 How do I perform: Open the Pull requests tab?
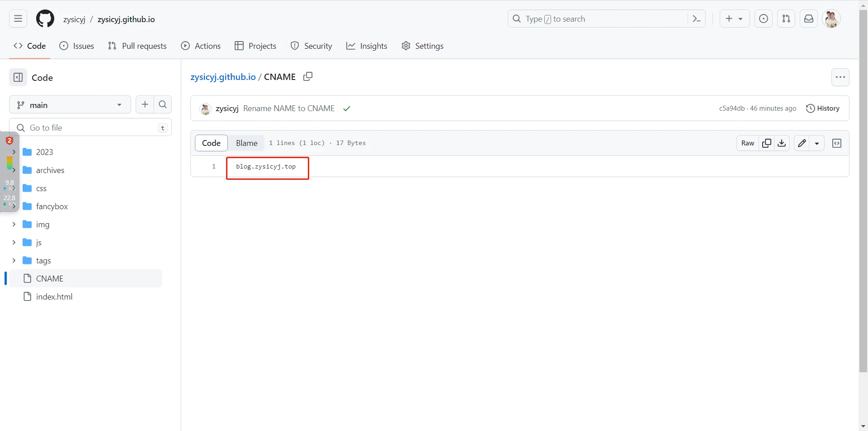pyautogui.click(x=137, y=46)
